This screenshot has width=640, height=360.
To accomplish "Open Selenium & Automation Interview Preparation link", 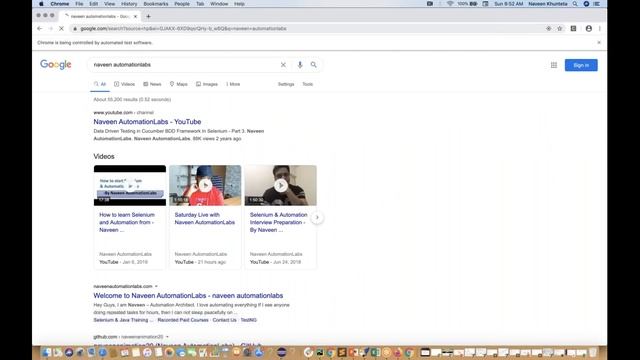I will click(x=279, y=222).
